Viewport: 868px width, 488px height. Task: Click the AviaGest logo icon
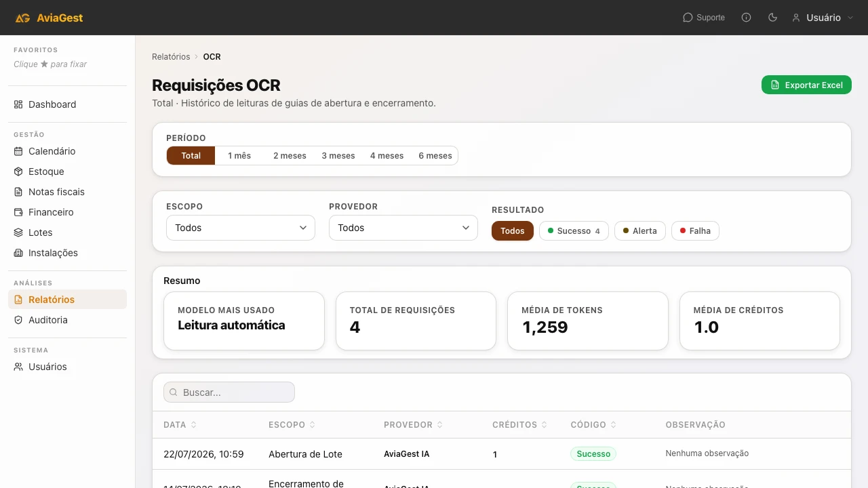pos(22,18)
